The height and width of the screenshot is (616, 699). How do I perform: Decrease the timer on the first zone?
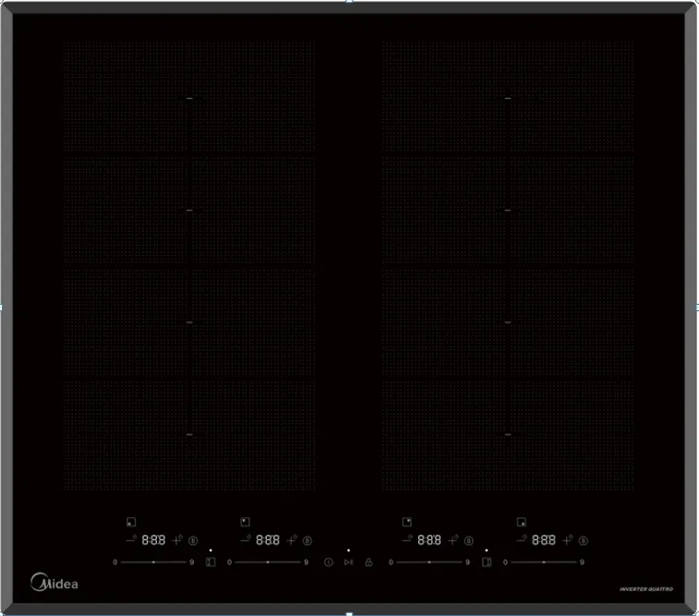[x=131, y=540]
